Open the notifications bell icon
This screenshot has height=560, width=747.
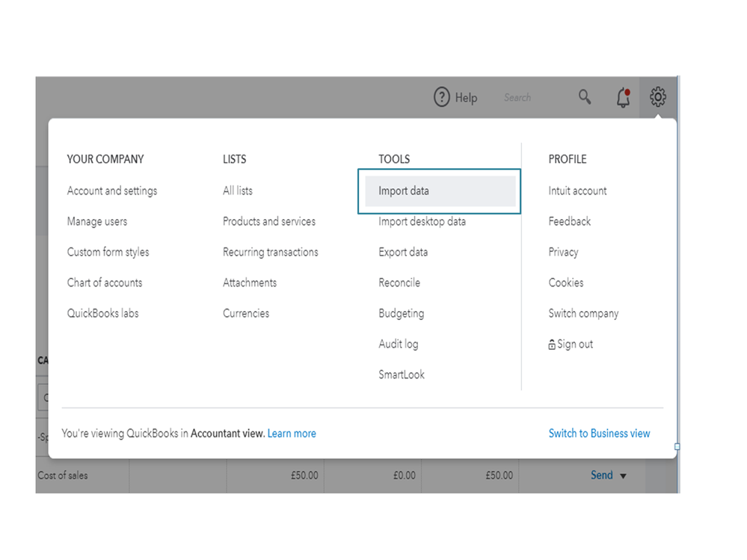623,97
